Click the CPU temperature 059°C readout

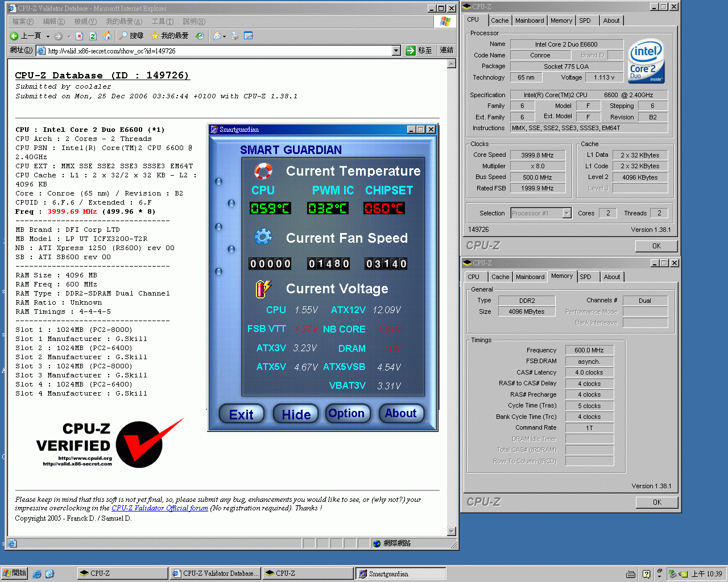[x=271, y=208]
